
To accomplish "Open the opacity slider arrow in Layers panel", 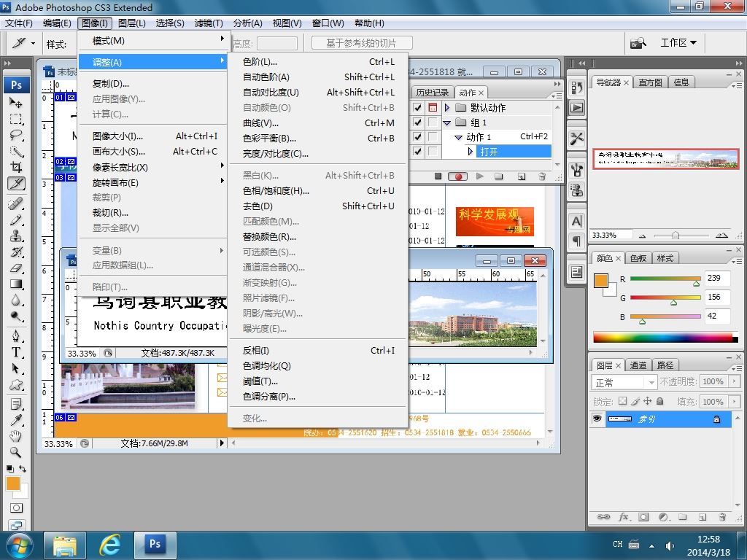I will point(735,381).
